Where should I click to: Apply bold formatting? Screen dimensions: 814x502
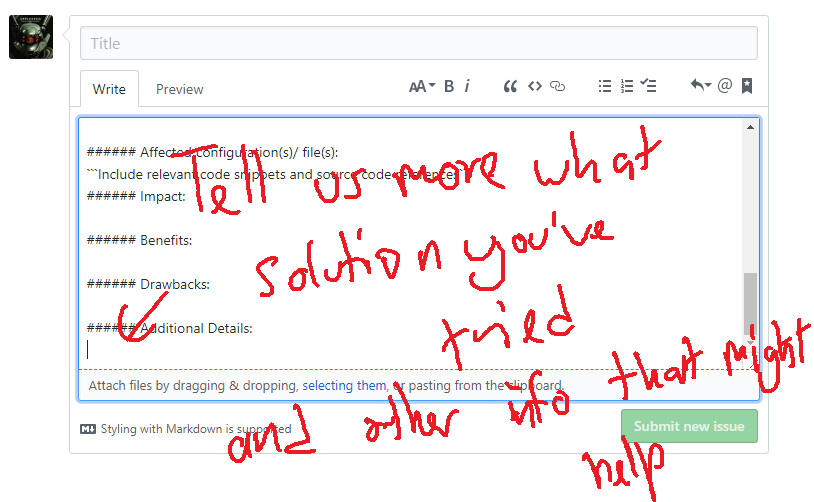click(x=449, y=86)
